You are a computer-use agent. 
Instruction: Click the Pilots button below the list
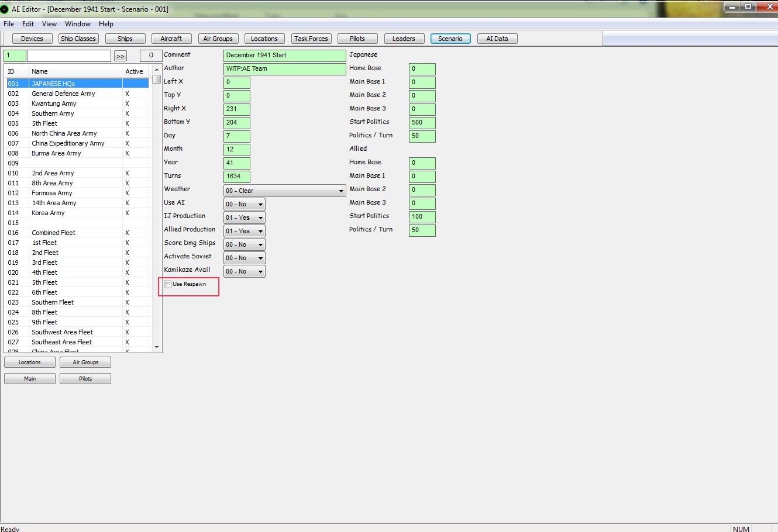[x=85, y=379]
